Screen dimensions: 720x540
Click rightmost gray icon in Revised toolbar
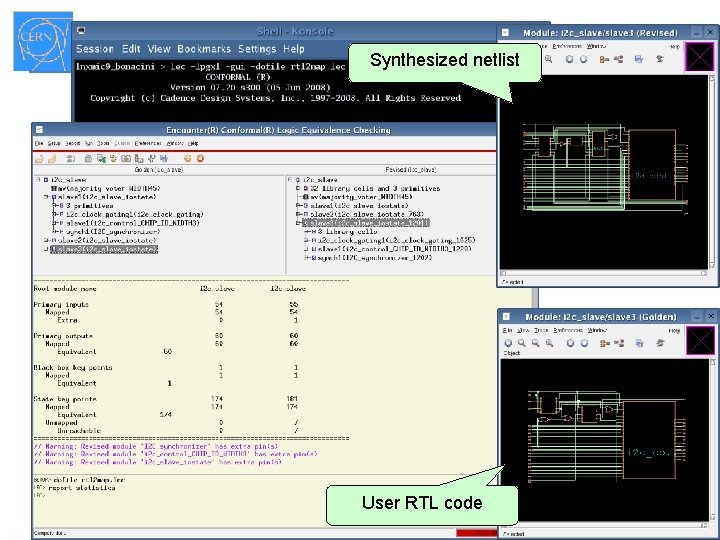point(660,59)
